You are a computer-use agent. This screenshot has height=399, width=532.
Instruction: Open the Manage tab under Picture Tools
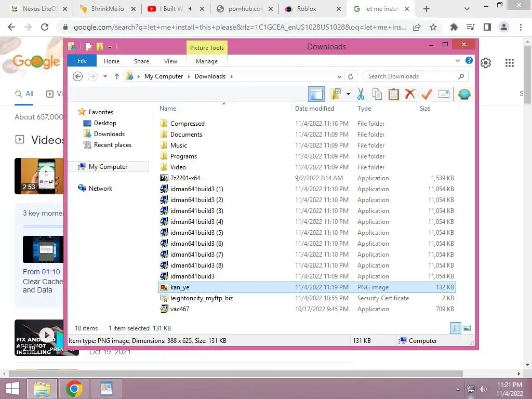point(207,61)
